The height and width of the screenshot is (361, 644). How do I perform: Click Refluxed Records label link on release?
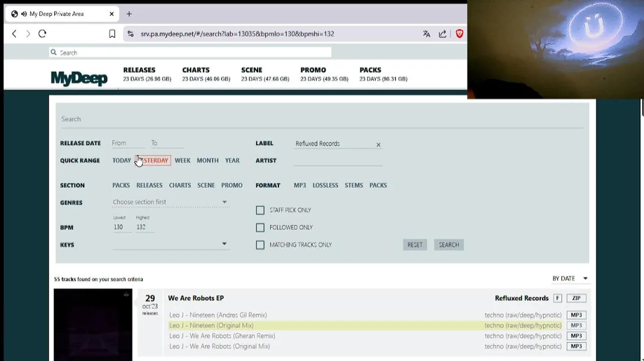click(x=522, y=298)
